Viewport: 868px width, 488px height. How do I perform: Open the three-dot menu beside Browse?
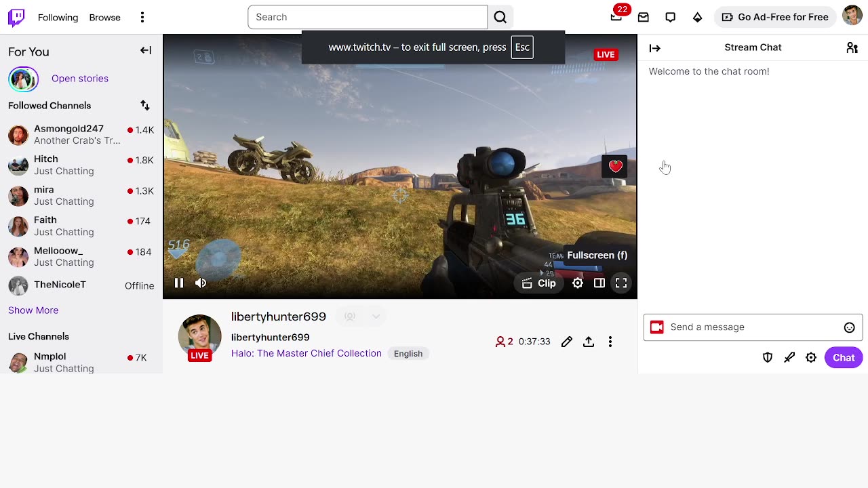[142, 18]
